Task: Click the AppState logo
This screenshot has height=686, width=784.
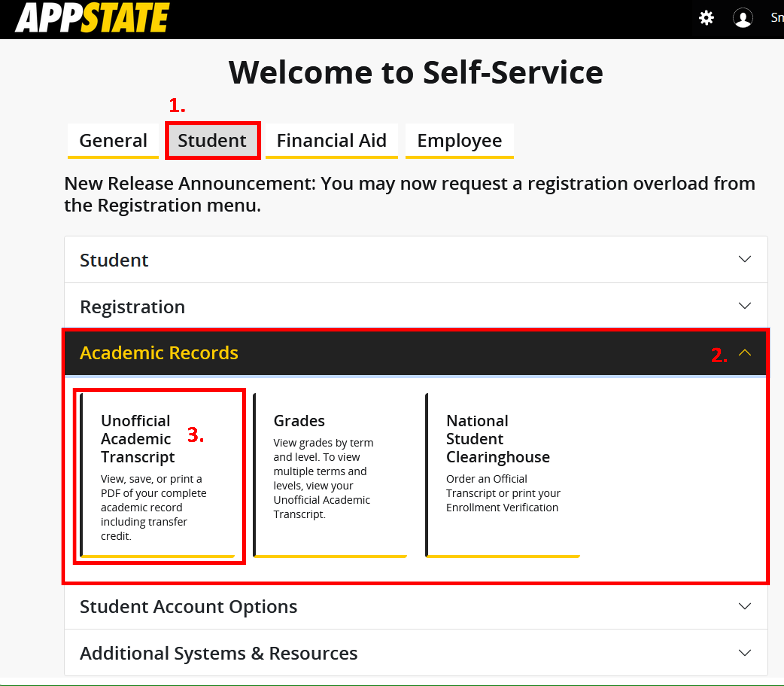Action: (x=92, y=18)
